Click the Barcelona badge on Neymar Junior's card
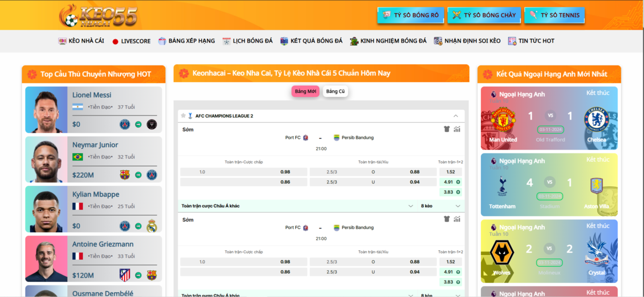Viewport: 644px width, 297px height. pyautogui.click(x=125, y=175)
